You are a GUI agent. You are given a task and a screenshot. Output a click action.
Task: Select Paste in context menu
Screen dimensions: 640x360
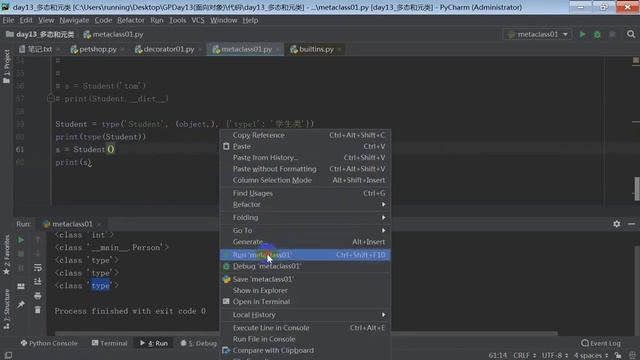point(305,146)
